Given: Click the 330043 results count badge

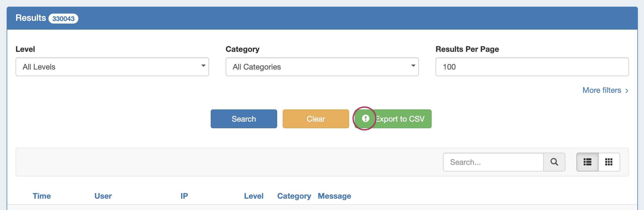Looking at the screenshot, I should (63, 19).
